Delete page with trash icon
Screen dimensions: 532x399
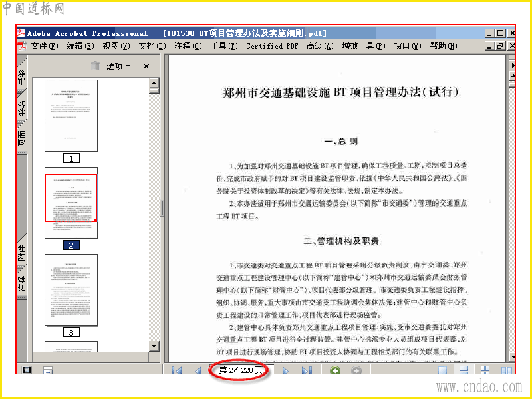click(95, 66)
